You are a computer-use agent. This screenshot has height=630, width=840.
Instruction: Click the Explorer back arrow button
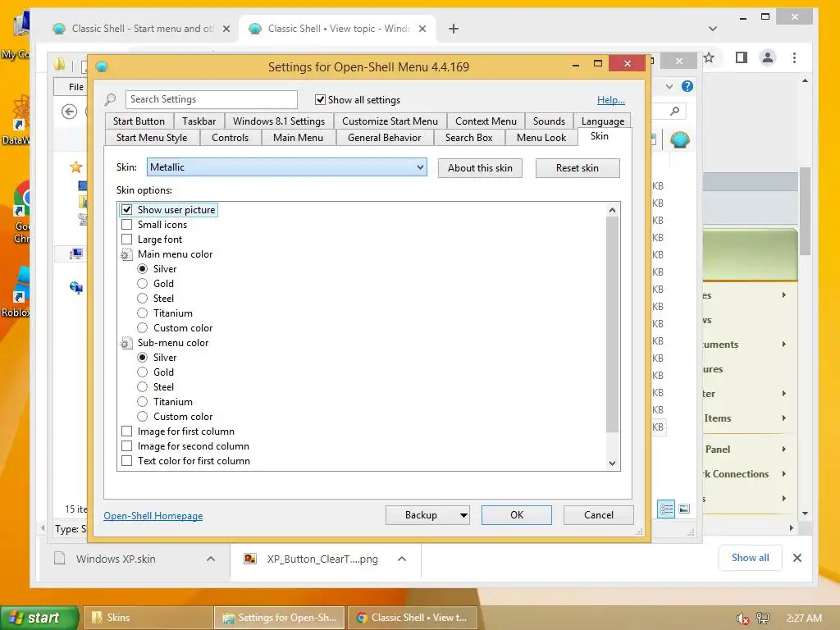tap(69, 112)
